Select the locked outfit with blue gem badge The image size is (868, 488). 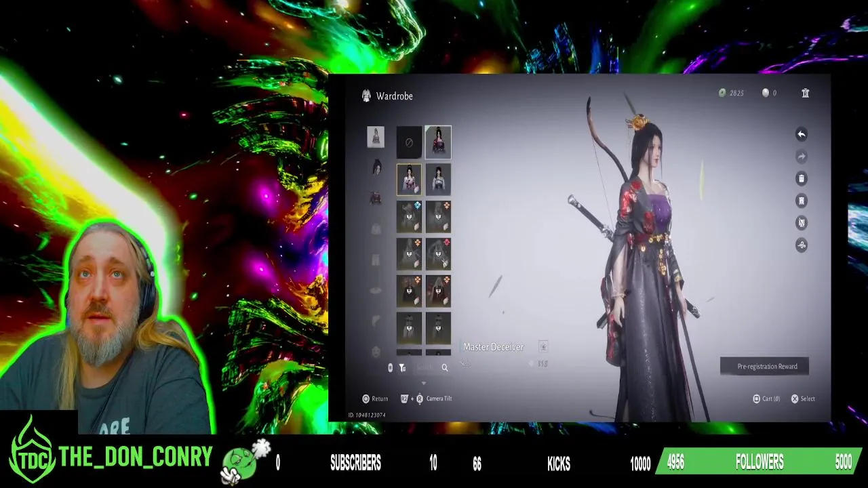[x=409, y=217]
